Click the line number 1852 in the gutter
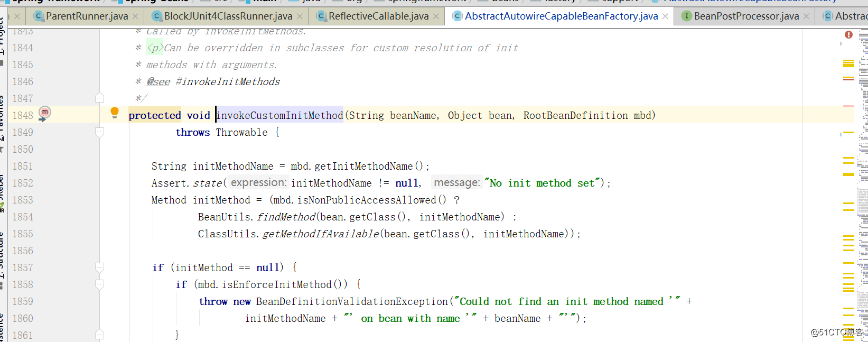Image resolution: width=868 pixels, height=342 pixels. point(23,183)
